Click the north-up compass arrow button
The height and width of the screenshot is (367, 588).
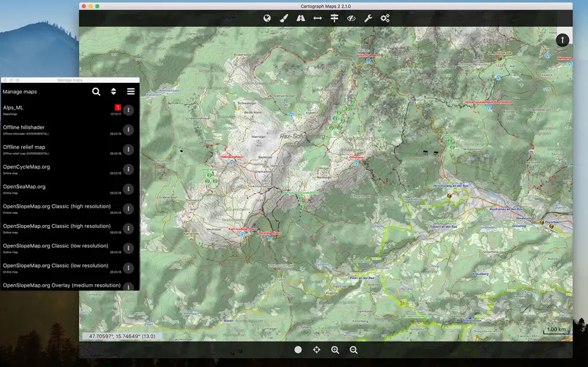(x=562, y=40)
